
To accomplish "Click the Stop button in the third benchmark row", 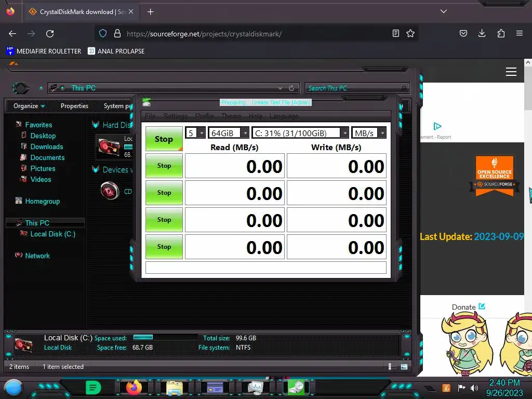I will point(164,220).
